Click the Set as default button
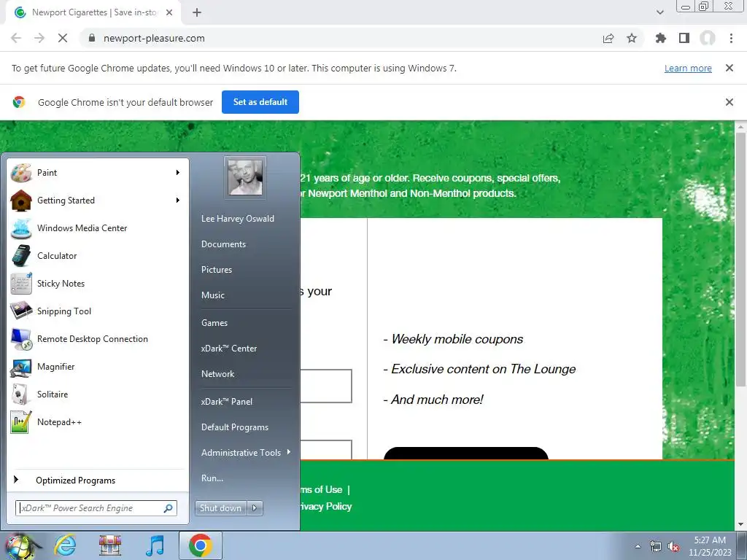The height and width of the screenshot is (560, 747). tap(260, 102)
